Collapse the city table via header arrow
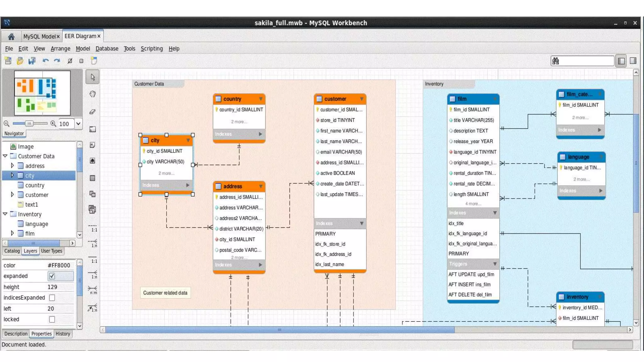The height and width of the screenshot is (362, 644). (x=188, y=140)
